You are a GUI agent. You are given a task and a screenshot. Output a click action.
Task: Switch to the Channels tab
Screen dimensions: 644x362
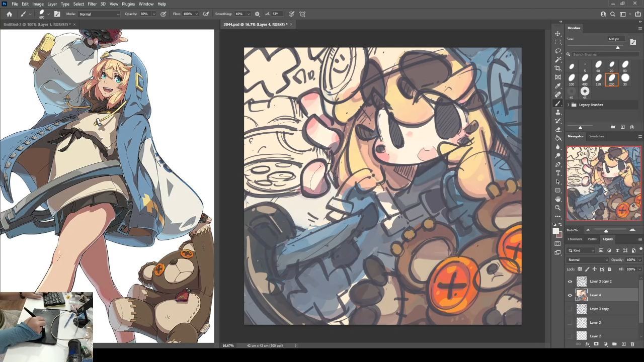pyautogui.click(x=575, y=239)
